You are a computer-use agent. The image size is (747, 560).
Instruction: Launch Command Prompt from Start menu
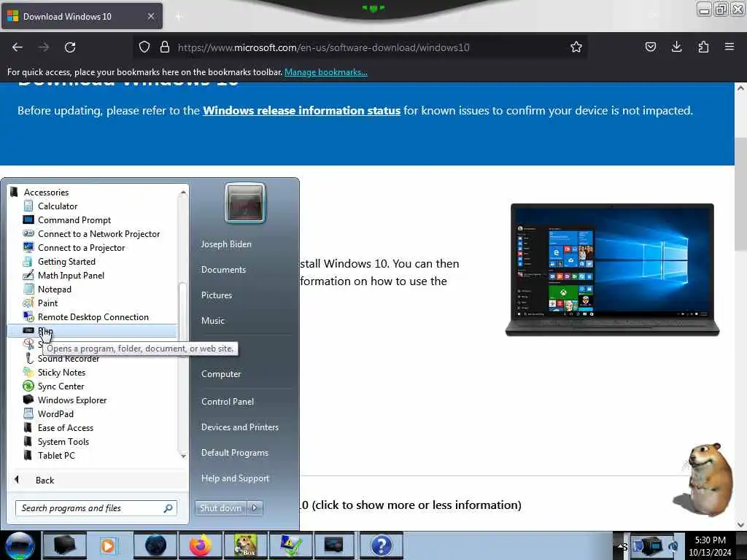point(74,220)
